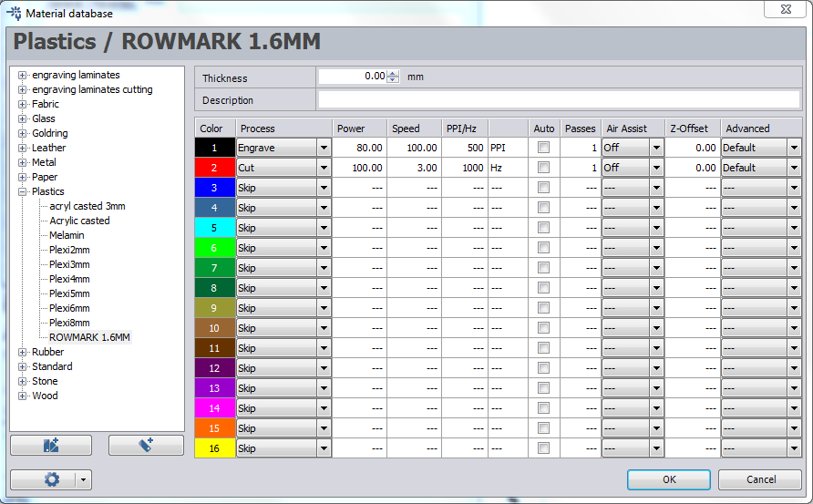Click the Cancel button

[761, 479]
